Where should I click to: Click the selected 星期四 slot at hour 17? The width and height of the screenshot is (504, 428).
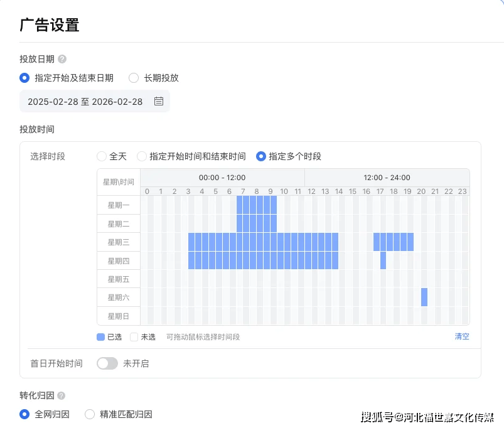click(383, 260)
